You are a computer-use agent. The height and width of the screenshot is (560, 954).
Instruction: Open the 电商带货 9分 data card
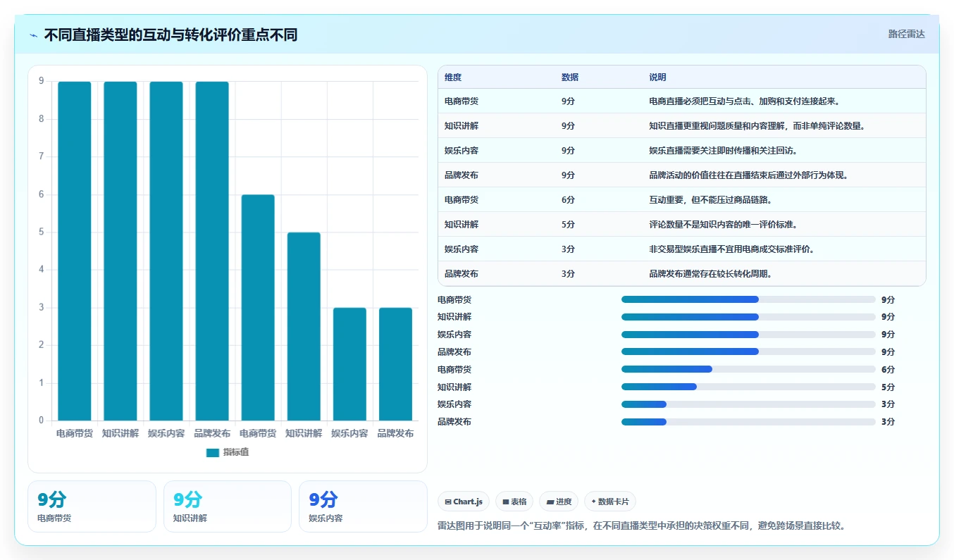(92, 506)
